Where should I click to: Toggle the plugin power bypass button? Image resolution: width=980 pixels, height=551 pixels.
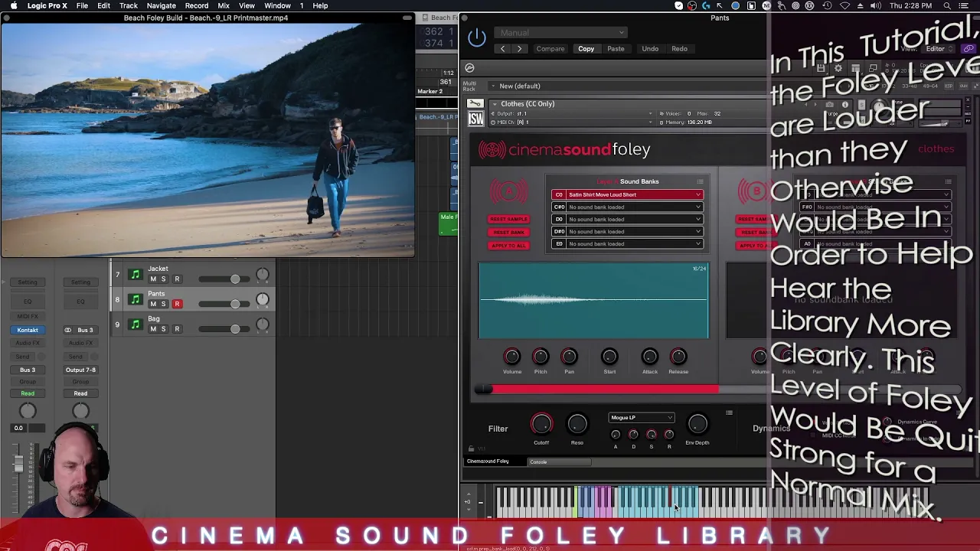476,37
